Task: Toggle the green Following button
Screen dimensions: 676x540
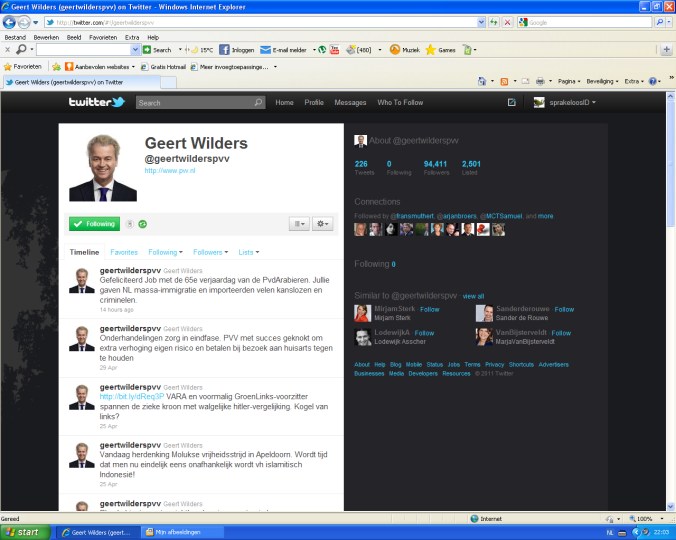Action: tap(94, 224)
